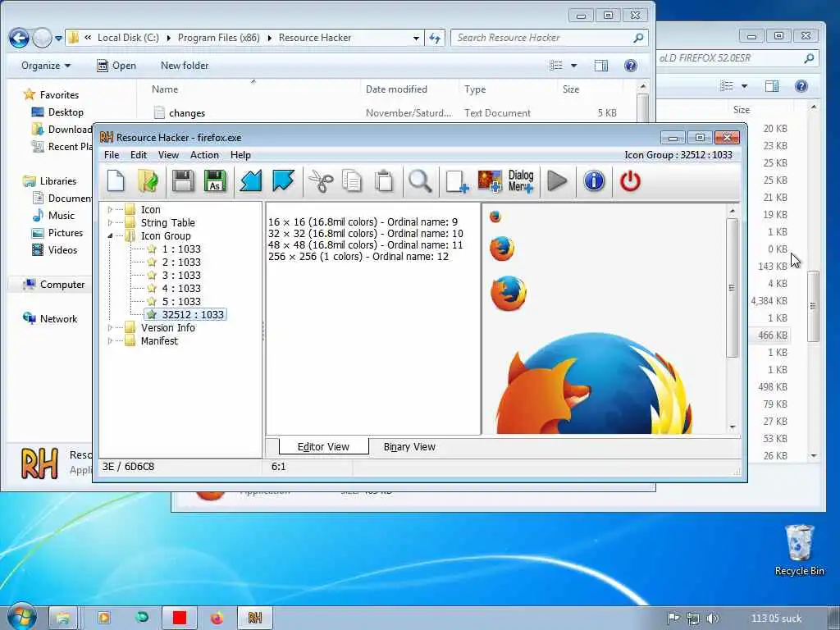Click the Add new resource page-plus icon
The height and width of the screenshot is (630, 840).
tap(457, 181)
